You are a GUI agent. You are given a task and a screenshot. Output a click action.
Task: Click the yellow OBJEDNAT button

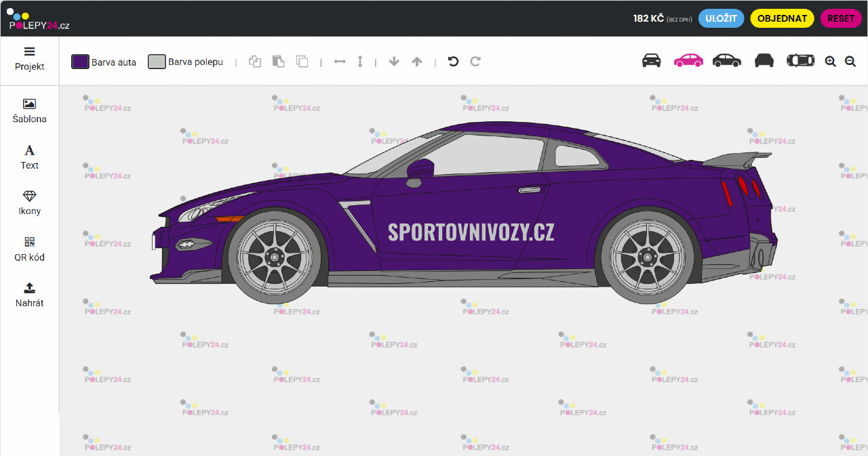pyautogui.click(x=782, y=18)
